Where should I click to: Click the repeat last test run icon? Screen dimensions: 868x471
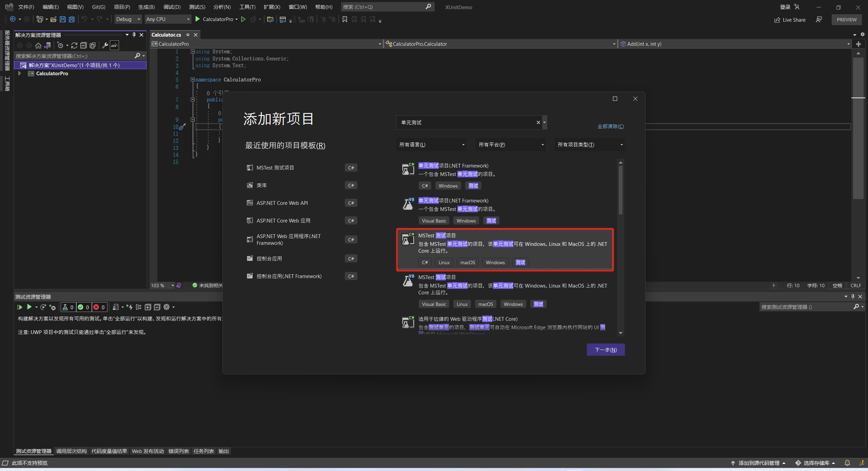[x=43, y=307]
